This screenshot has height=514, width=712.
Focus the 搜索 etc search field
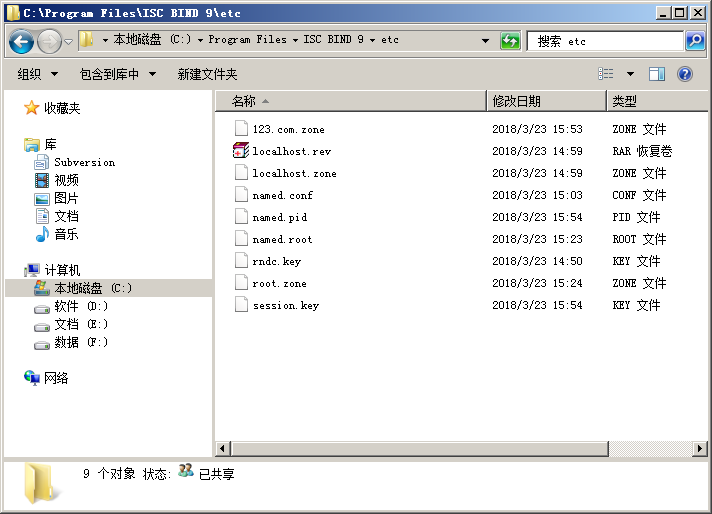[605, 41]
